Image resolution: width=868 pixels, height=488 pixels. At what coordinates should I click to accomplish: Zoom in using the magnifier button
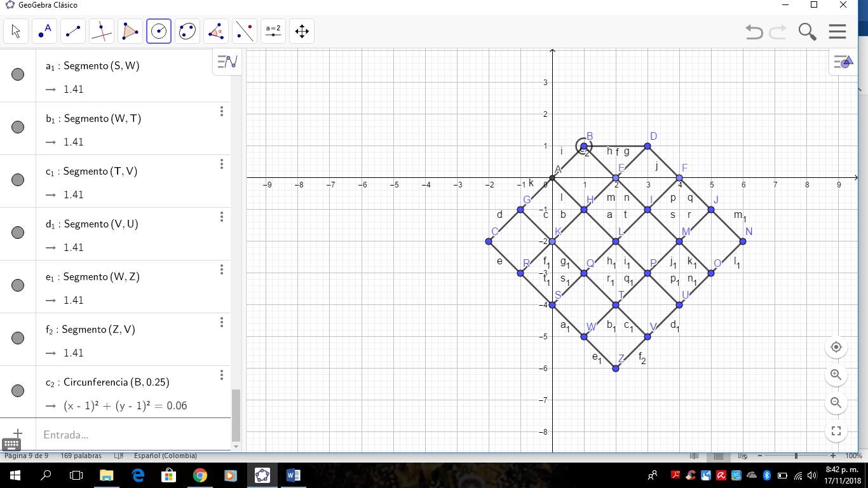click(836, 375)
